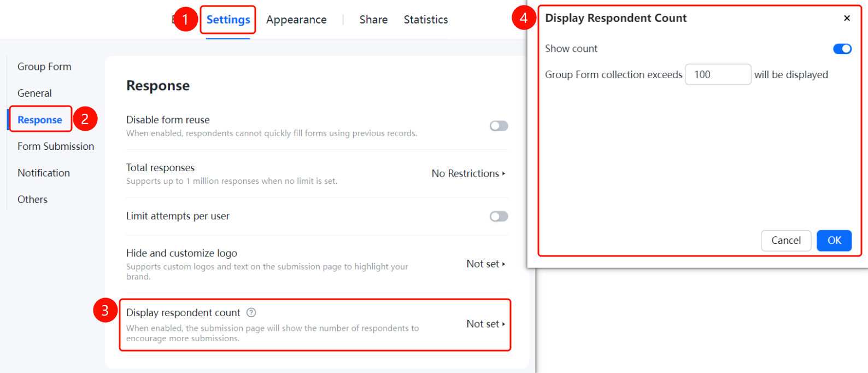The height and width of the screenshot is (373, 868).
Task: Enable Limit attempts per user switch
Action: pyautogui.click(x=498, y=216)
